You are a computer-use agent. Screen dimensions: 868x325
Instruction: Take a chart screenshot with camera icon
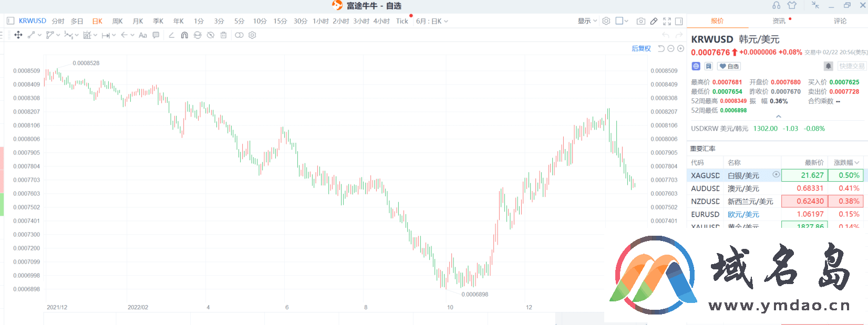640,21
